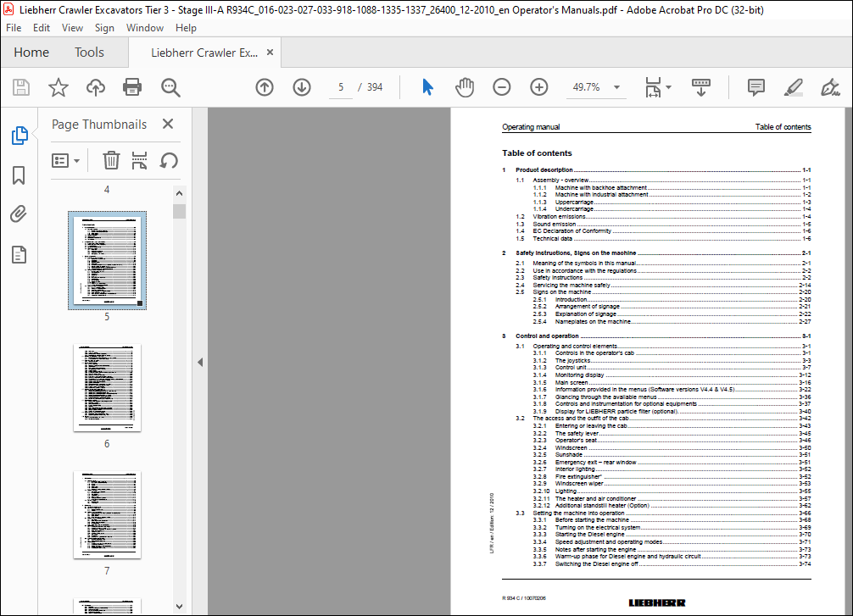Open the Edit menu
The height and width of the screenshot is (616, 853).
point(42,28)
